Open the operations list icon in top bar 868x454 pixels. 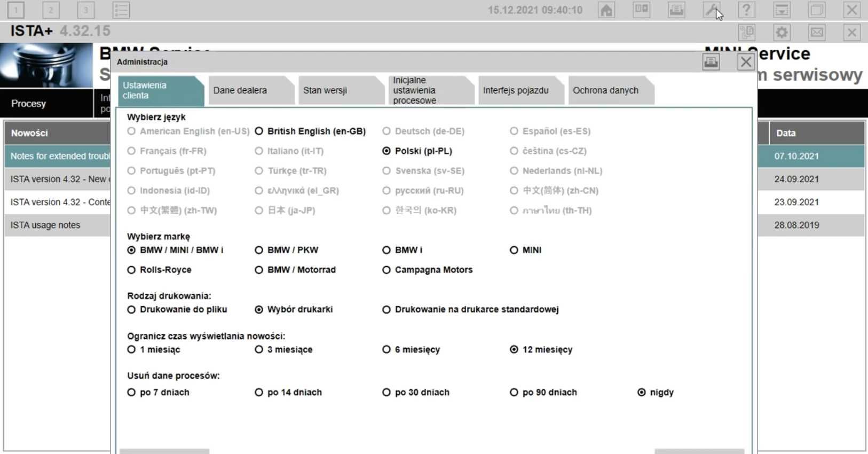click(x=121, y=10)
